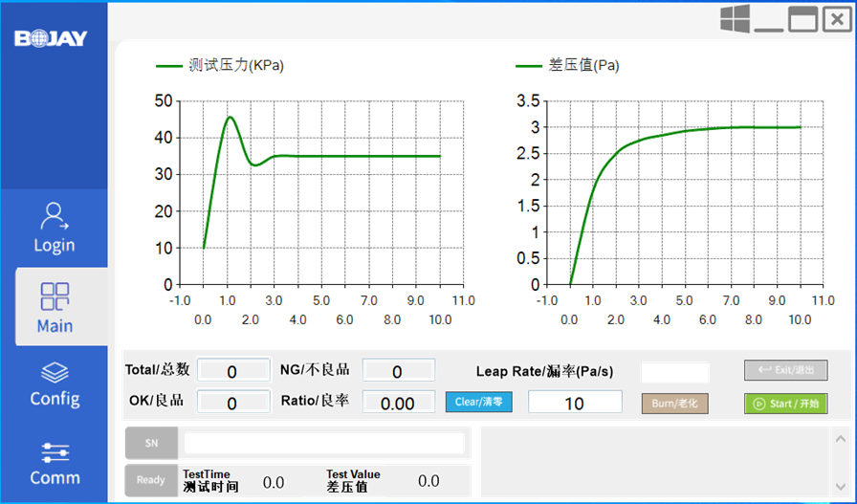Click the Burn/老化 button

[x=674, y=404]
